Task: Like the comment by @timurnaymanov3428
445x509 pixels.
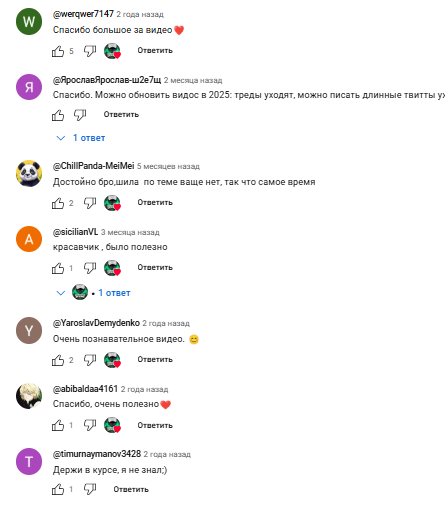Action: 58,489
